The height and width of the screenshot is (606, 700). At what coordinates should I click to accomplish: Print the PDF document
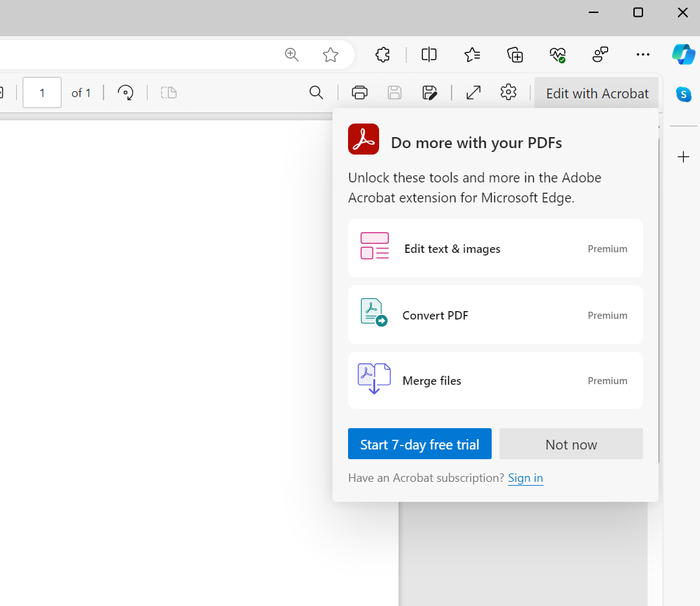359,92
